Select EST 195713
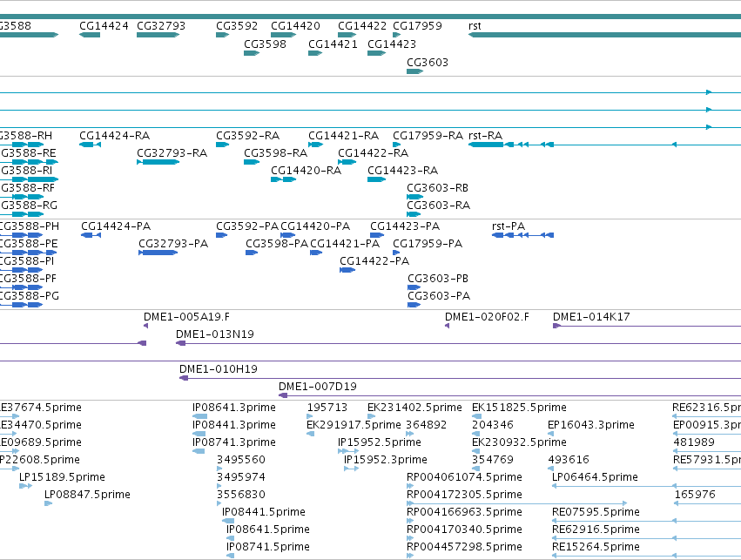The height and width of the screenshot is (560, 741). (x=327, y=408)
